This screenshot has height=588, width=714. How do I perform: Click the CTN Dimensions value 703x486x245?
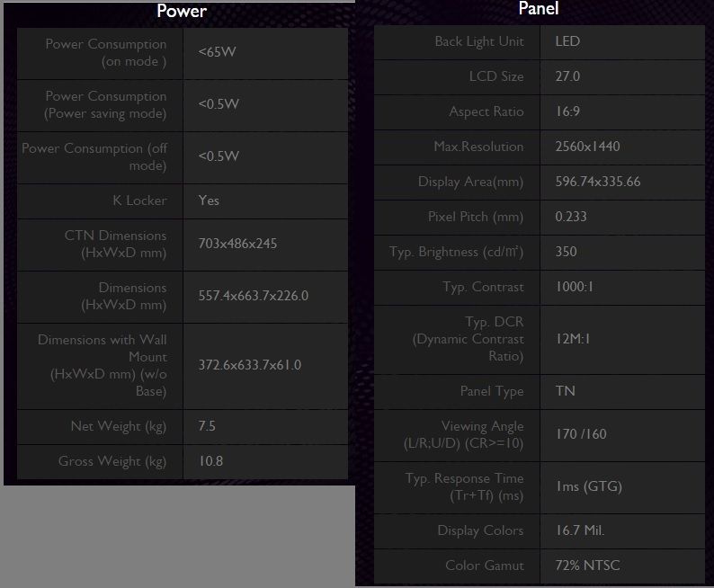[237, 244]
